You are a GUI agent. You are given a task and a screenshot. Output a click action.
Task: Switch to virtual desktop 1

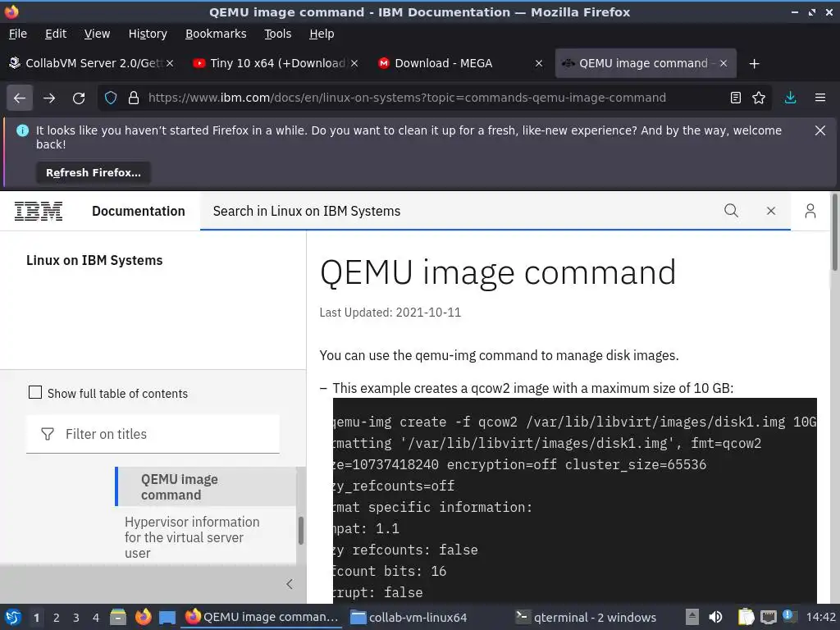click(x=36, y=617)
